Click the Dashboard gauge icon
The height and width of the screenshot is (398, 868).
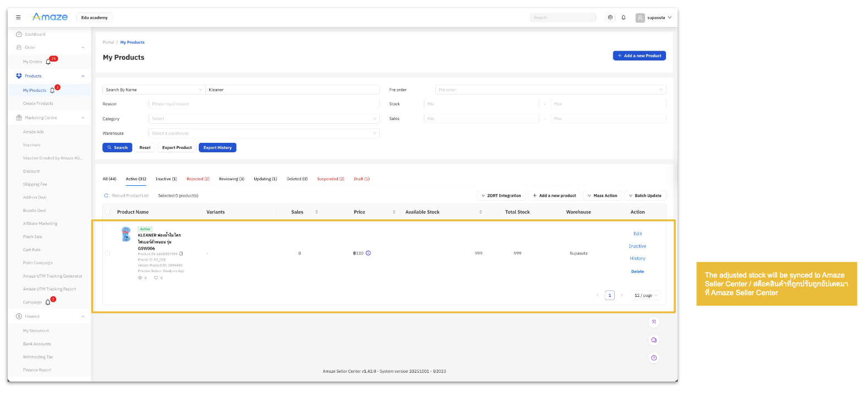19,34
